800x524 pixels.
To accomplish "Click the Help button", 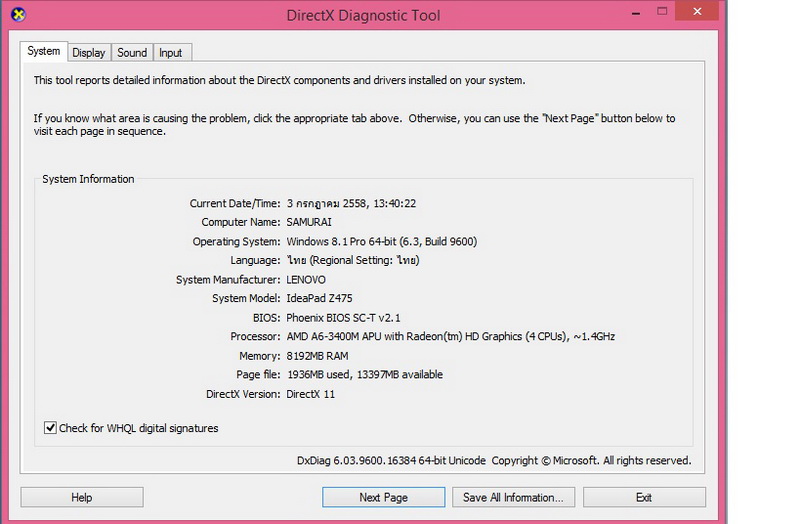I will click(82, 497).
